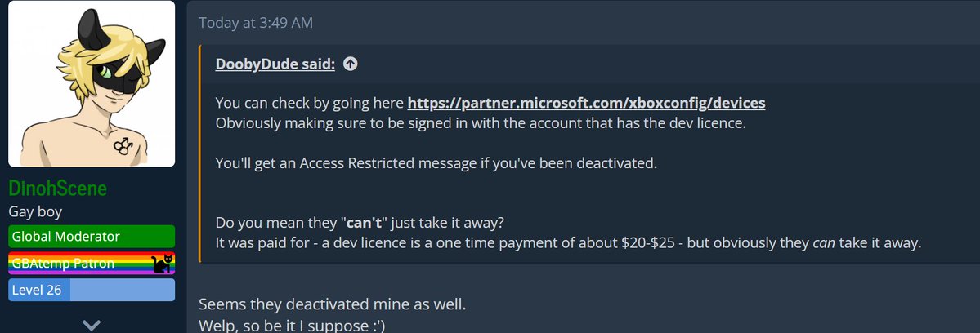Viewport: 980px width, 333px height.
Task: Click the "Seems they deactivated mine as well" reply
Action: pos(333,305)
